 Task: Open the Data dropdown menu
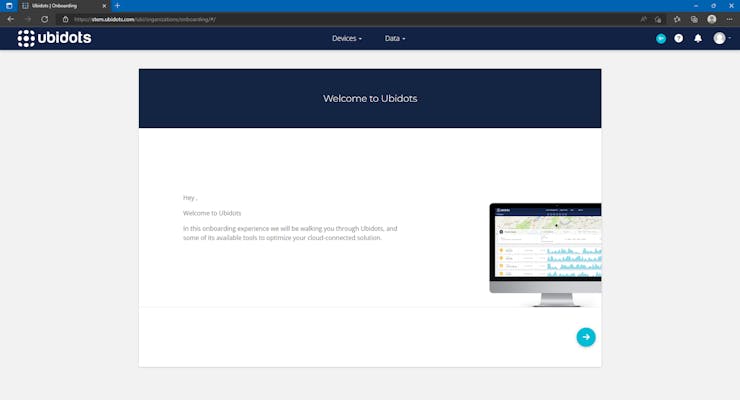pyautogui.click(x=395, y=39)
